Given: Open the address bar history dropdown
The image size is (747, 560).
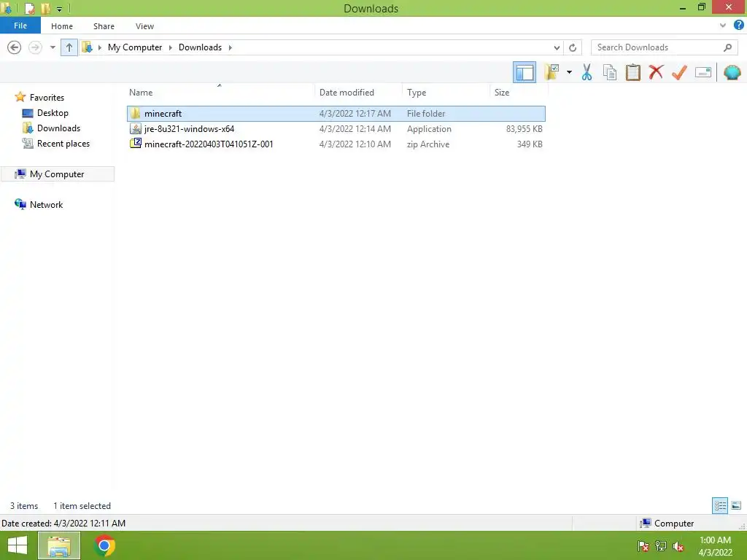Looking at the screenshot, I should tap(557, 47).
